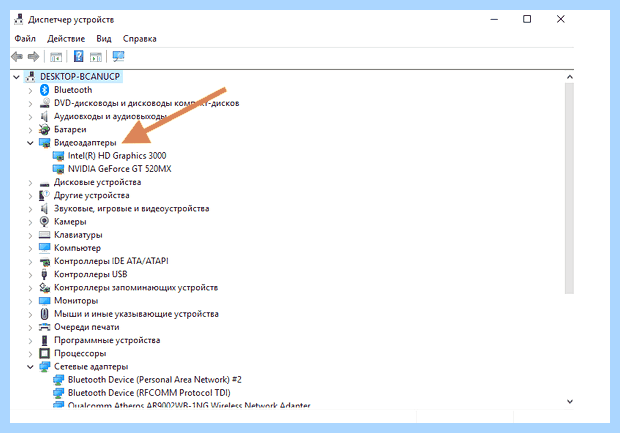Select the Клавиатуры label
Viewport: 620px width, 433px height.
(78, 235)
